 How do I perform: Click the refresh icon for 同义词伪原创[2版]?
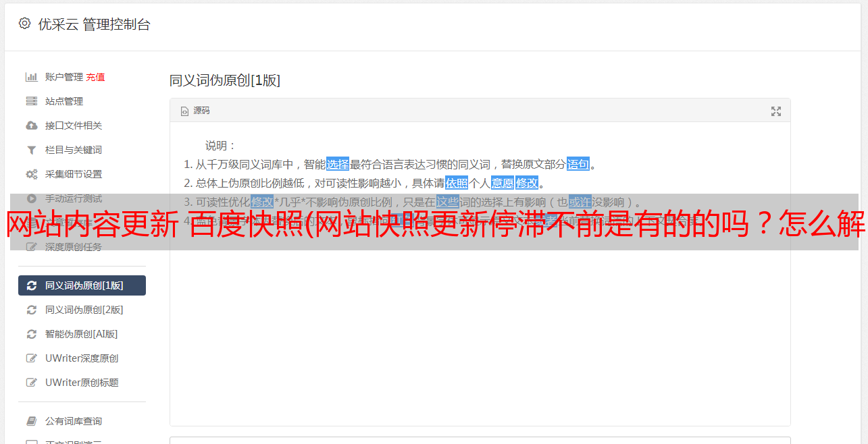click(31, 310)
